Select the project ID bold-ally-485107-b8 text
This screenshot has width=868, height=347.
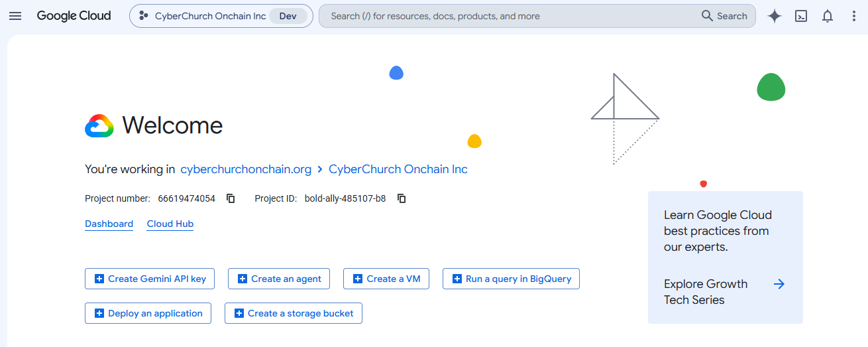pyautogui.click(x=345, y=198)
